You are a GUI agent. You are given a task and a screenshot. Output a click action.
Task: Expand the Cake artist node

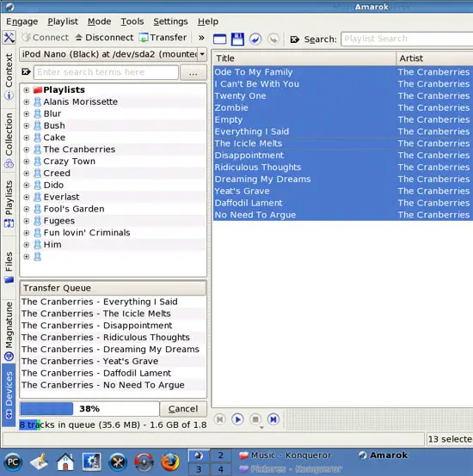tap(27, 137)
